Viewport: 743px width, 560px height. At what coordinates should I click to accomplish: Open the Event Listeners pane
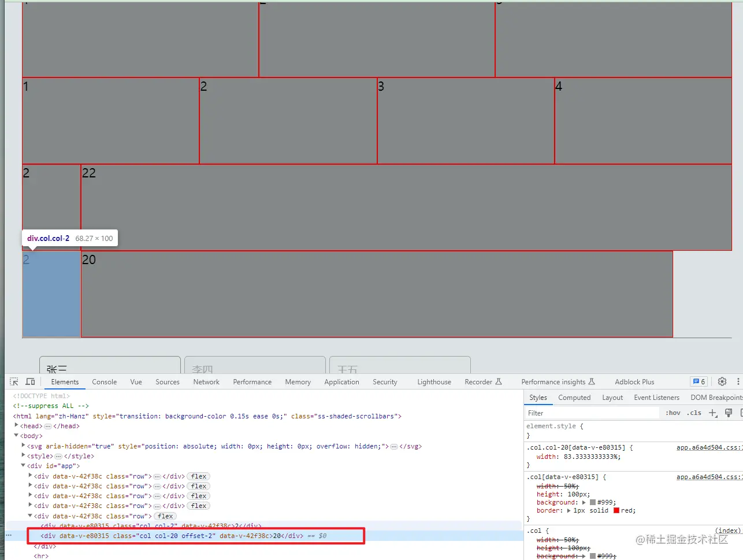click(x=657, y=398)
